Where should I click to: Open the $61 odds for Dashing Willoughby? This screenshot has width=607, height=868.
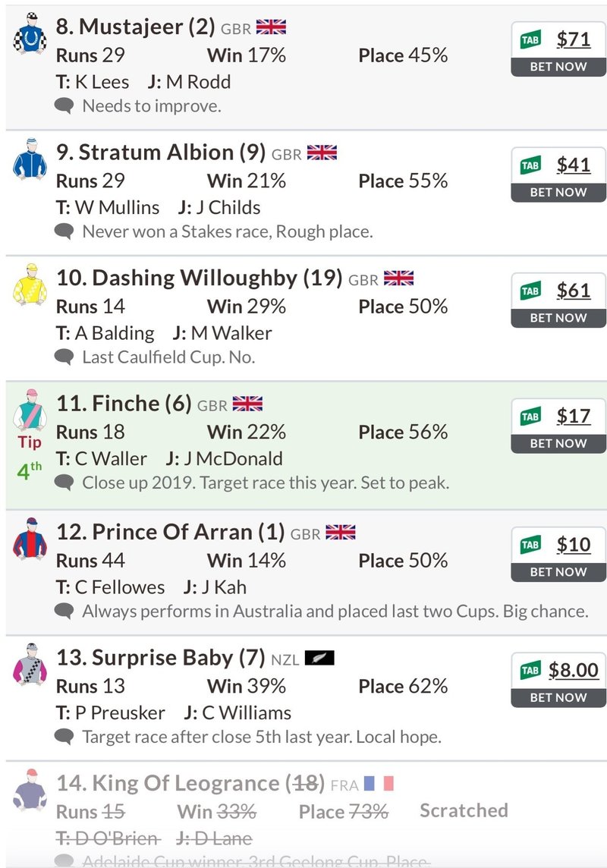click(x=573, y=290)
